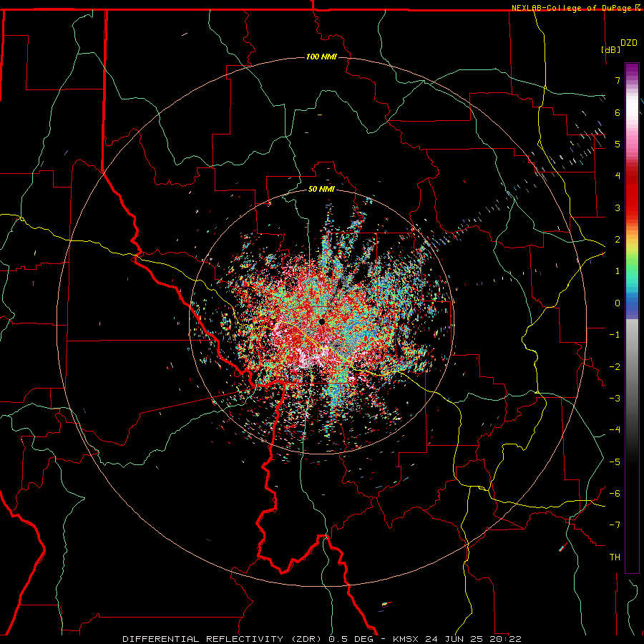
Task: Click the 100 NMI range ring label
Action: [321, 57]
